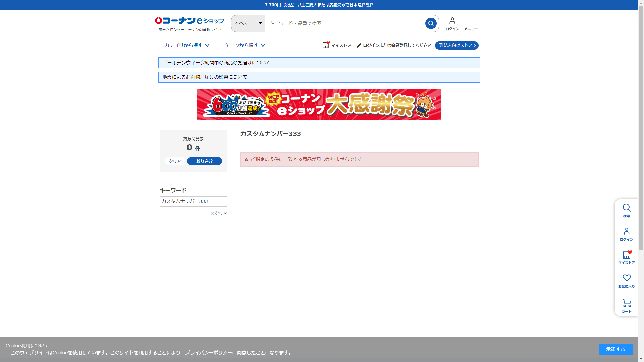Click the ×クリア link under keyword field
The width and height of the screenshot is (644, 362).
tap(219, 213)
